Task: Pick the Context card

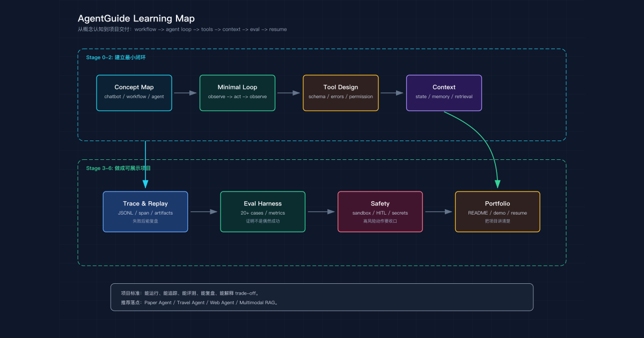Action: coord(444,93)
